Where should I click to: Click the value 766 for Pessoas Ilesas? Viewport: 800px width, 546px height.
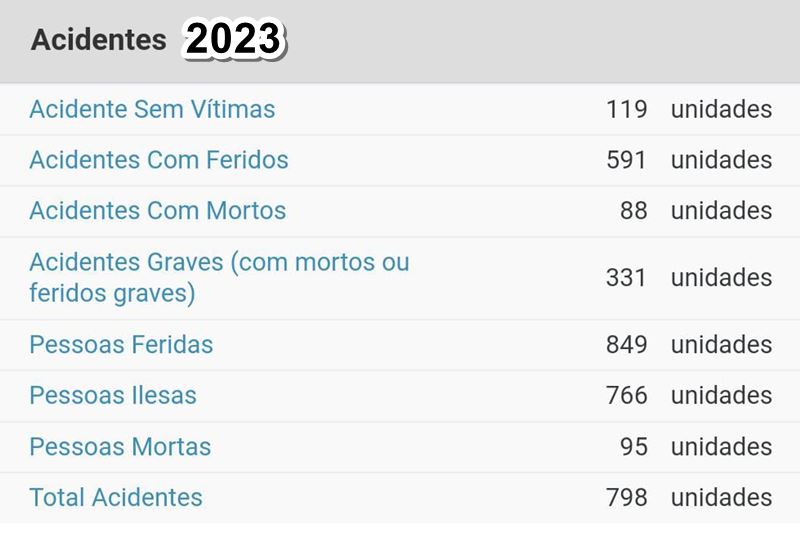[627, 395]
